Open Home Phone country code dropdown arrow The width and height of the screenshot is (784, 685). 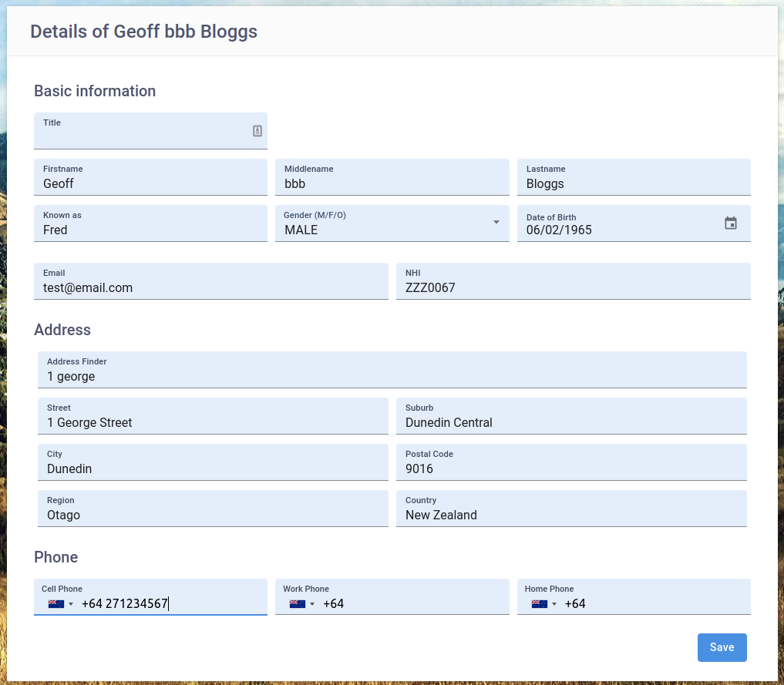tap(554, 604)
